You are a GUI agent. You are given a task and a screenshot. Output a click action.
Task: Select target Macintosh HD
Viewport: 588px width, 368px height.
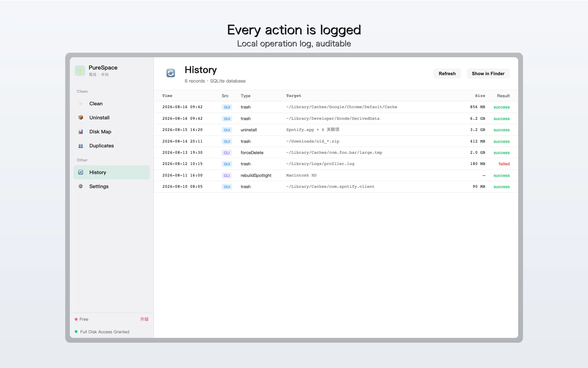tap(301, 175)
